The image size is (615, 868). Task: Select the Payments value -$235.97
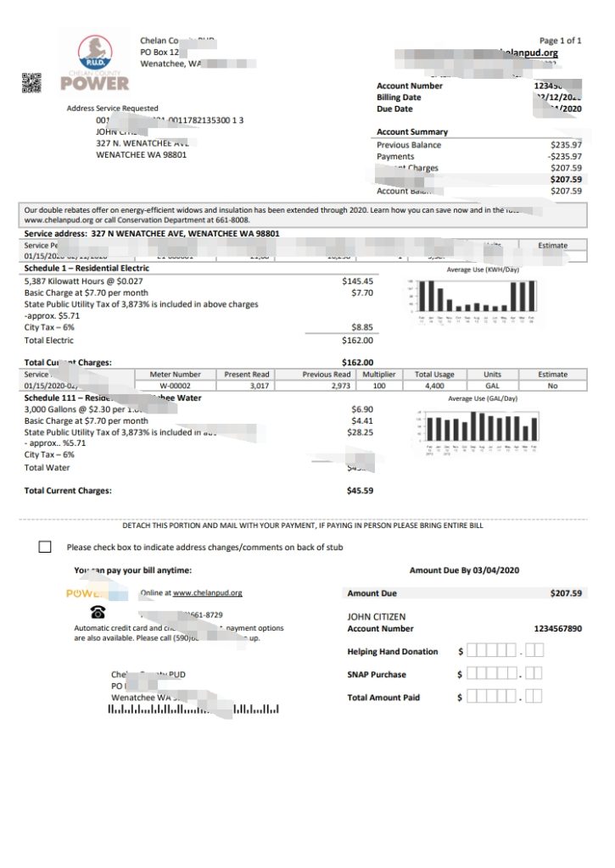pyautogui.click(x=565, y=156)
